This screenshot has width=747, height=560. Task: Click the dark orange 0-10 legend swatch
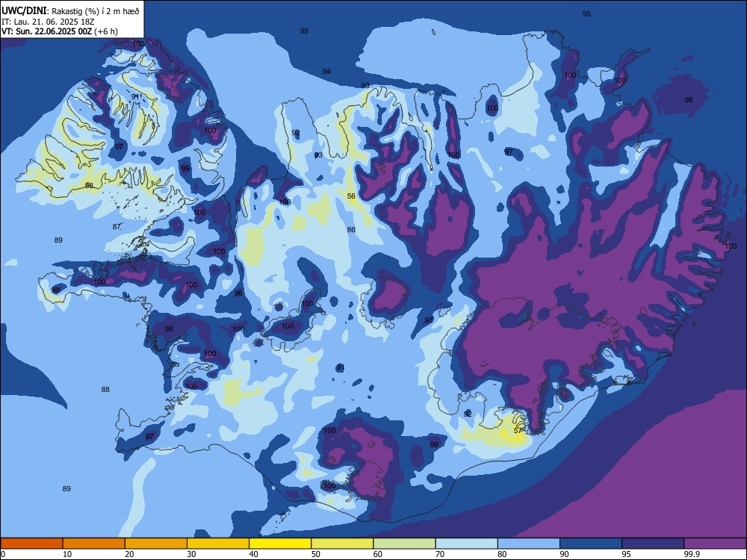pyautogui.click(x=31, y=544)
